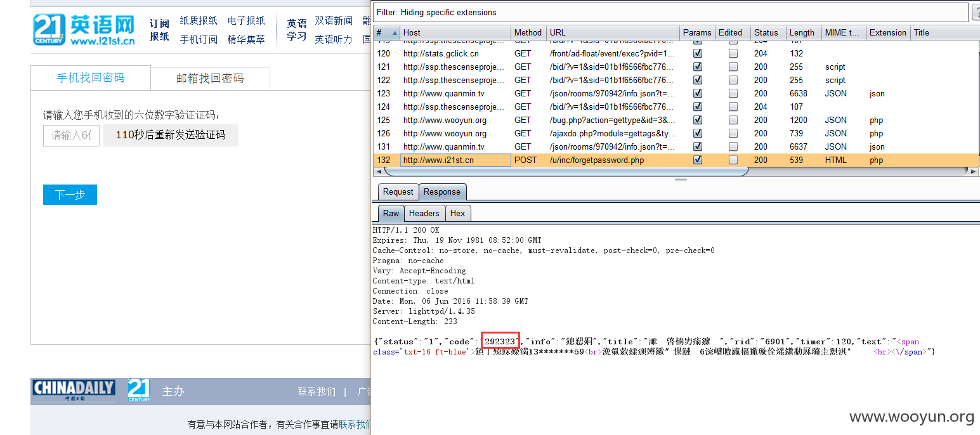Open the 英语听力 link
The height and width of the screenshot is (435, 980).
(x=334, y=39)
